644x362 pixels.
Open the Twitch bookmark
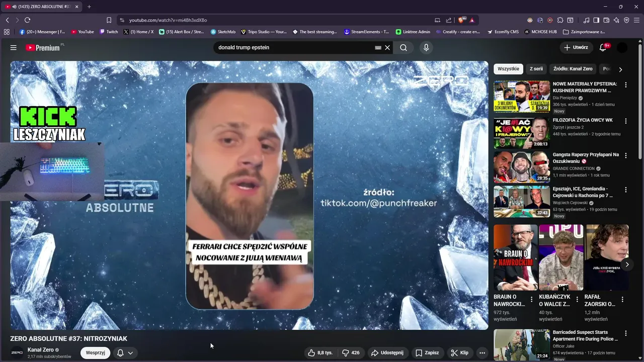[109, 32]
